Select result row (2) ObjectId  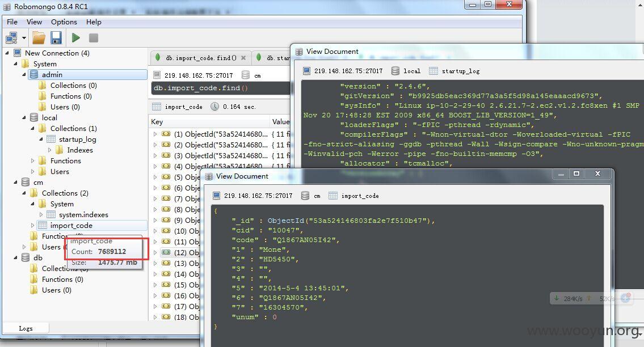coord(221,145)
